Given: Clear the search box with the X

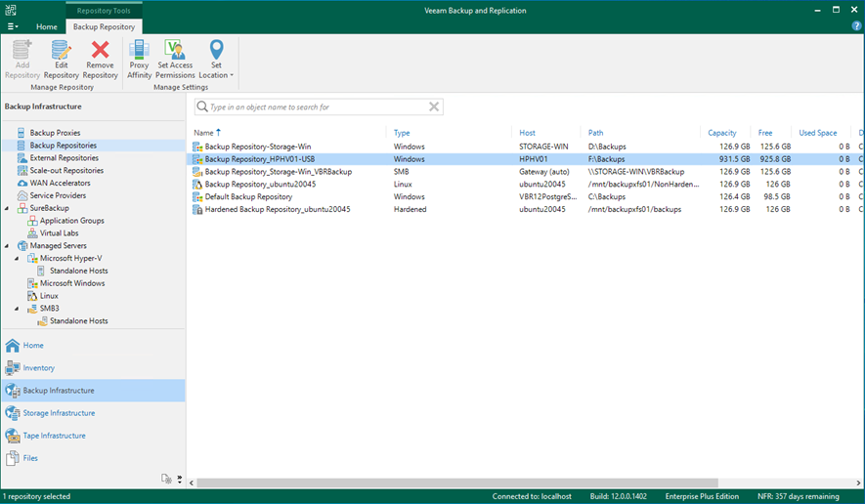Looking at the screenshot, I should pos(434,106).
